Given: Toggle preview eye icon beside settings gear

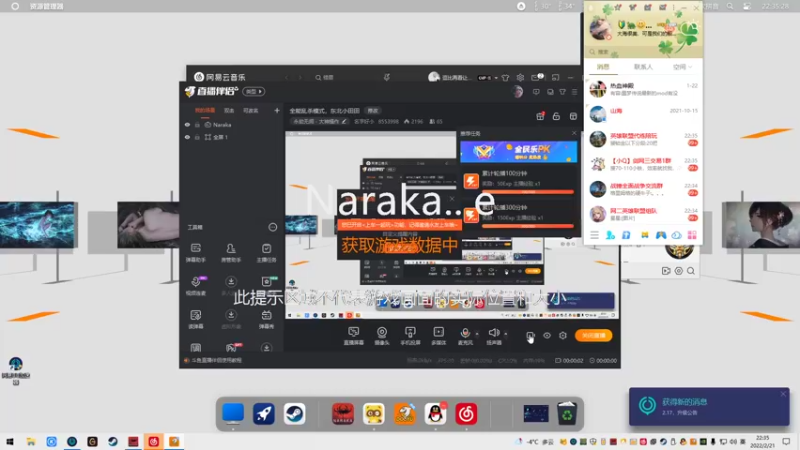Looking at the screenshot, I should (547, 336).
